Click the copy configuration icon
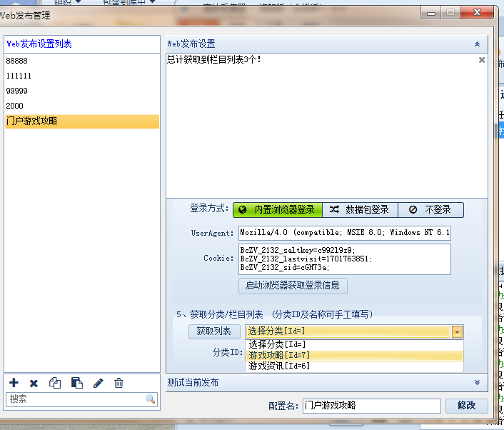Viewport: 504px width, 430px height. (x=55, y=384)
